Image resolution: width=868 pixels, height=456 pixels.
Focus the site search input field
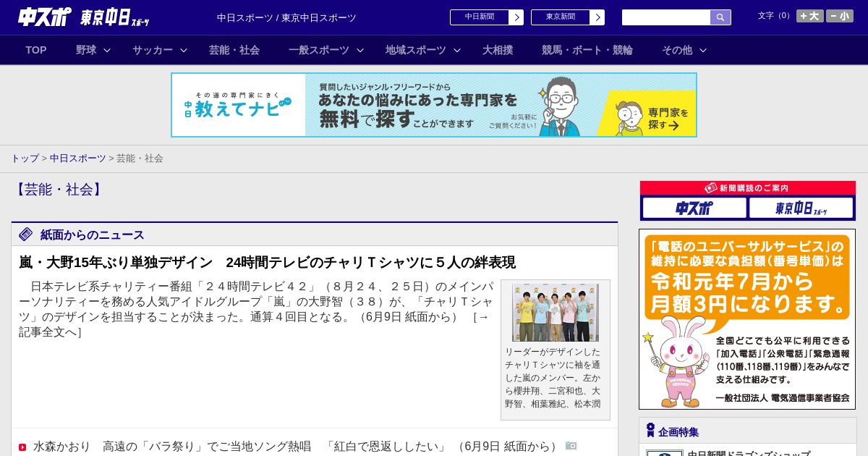[666, 17]
